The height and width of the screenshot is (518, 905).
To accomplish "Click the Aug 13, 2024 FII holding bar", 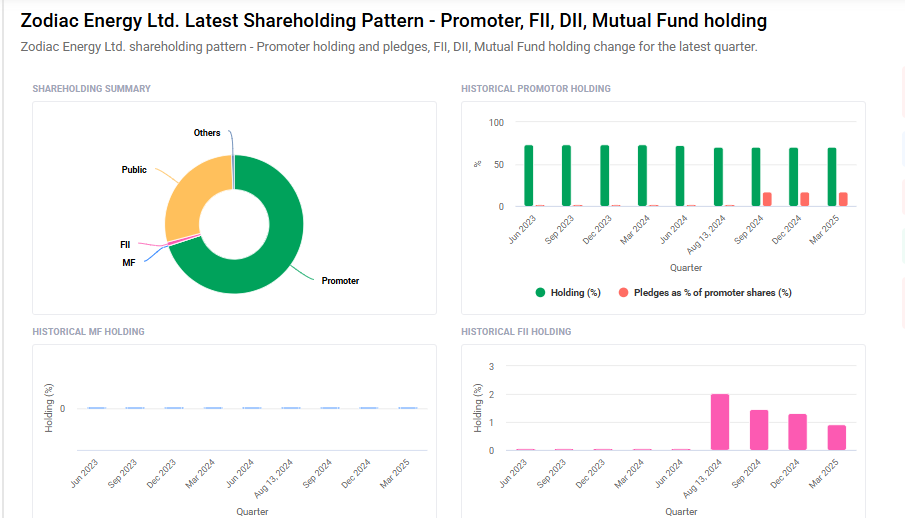I will [x=720, y=422].
